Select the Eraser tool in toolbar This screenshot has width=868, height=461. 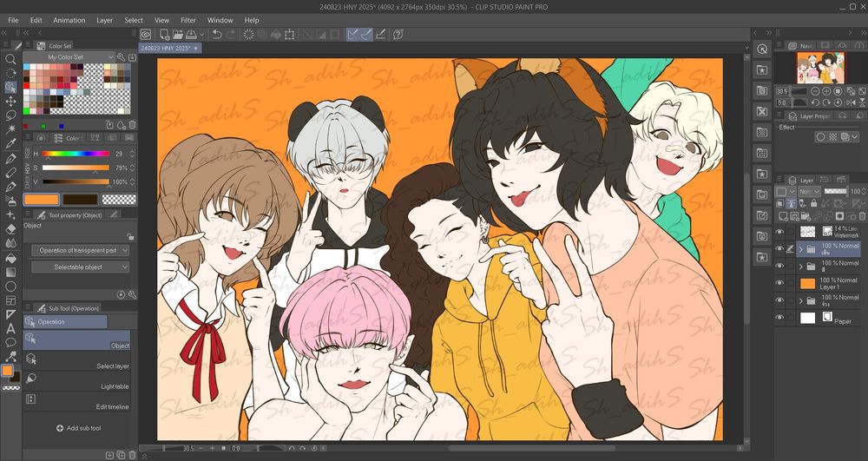click(10, 229)
